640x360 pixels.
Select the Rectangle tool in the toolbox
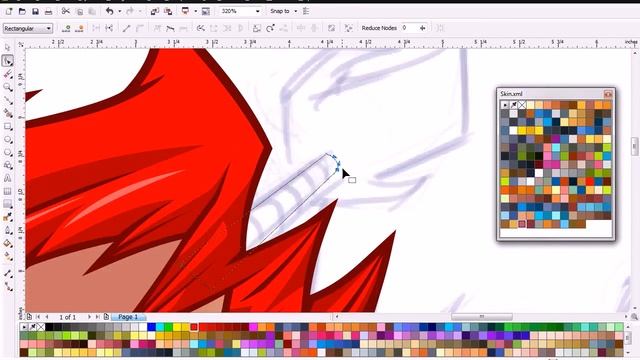(x=7, y=126)
